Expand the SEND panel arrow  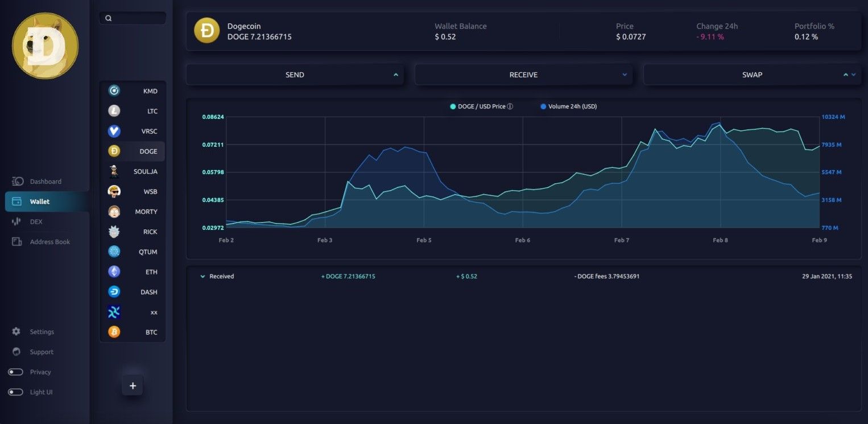click(396, 75)
